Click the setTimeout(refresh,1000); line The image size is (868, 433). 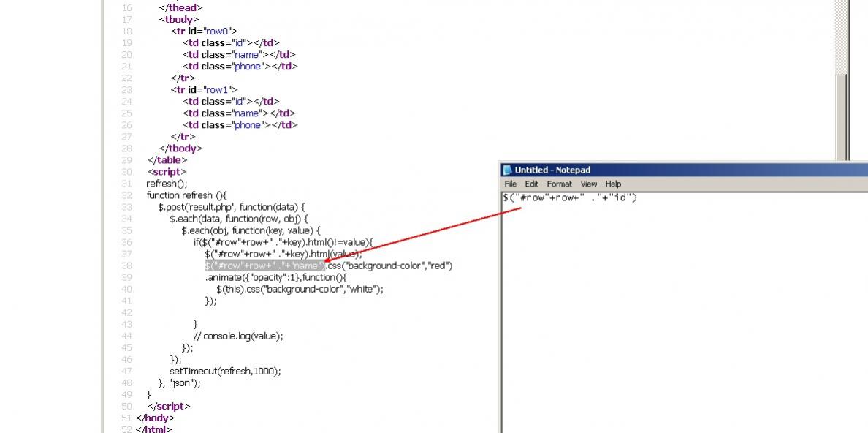coord(225,372)
